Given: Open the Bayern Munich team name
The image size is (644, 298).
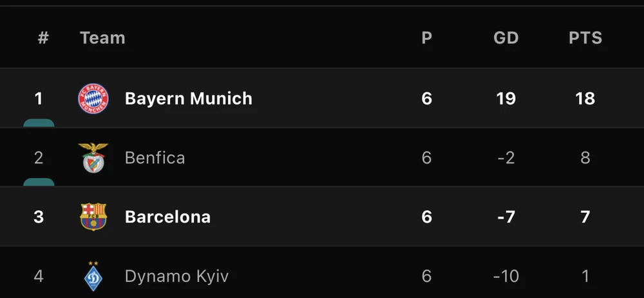Looking at the screenshot, I should tap(188, 99).
